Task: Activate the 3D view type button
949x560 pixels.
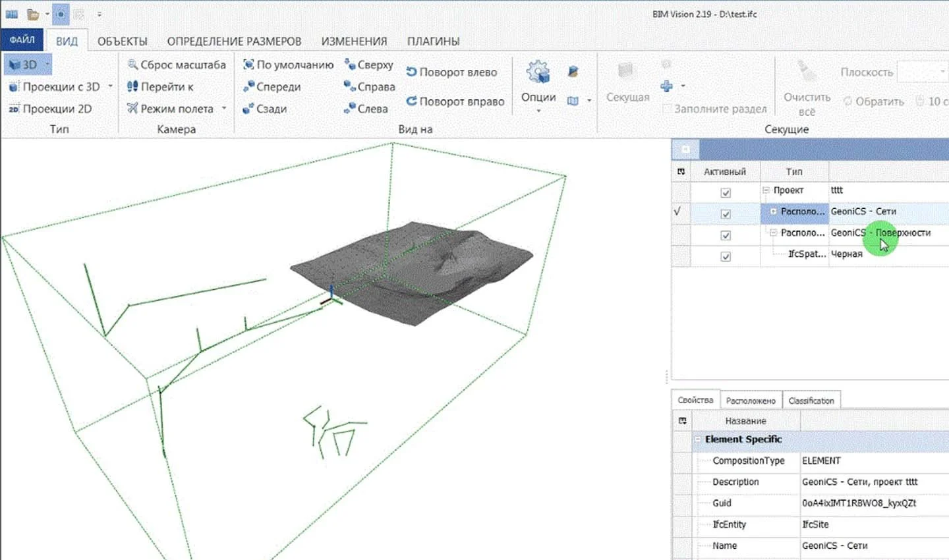Action: click(x=26, y=65)
